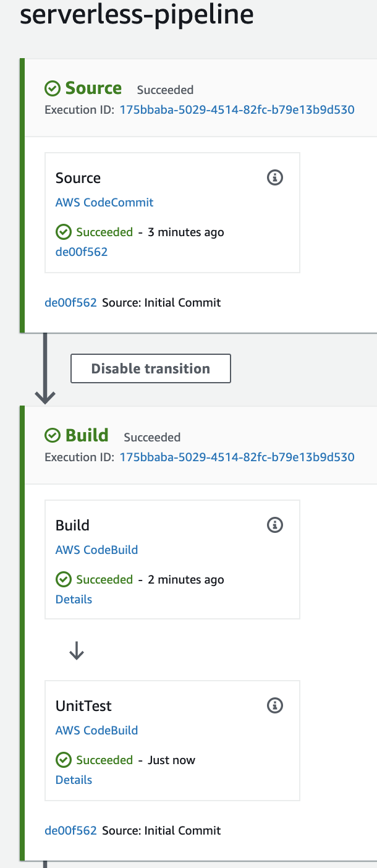Viewport: 377px width, 868px height.
Task: Open Source stage execution ID link
Action: [x=237, y=110]
